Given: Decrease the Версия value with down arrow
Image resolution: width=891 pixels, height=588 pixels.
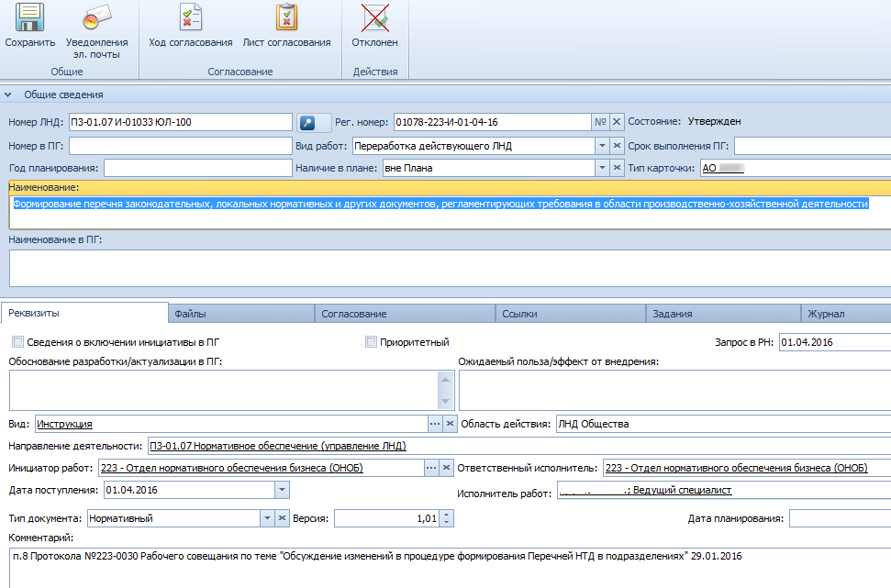Looking at the screenshot, I should [447, 522].
